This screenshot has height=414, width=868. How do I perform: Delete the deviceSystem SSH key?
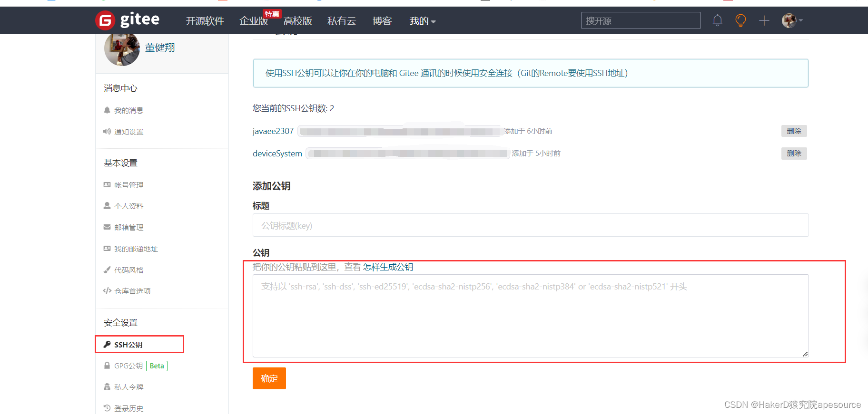[794, 154]
